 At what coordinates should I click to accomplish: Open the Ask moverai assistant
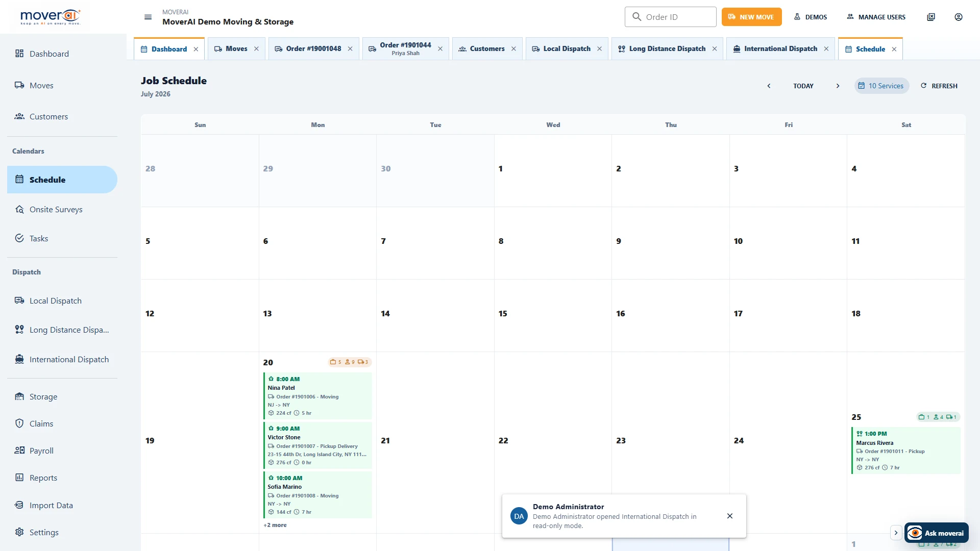[937, 533]
